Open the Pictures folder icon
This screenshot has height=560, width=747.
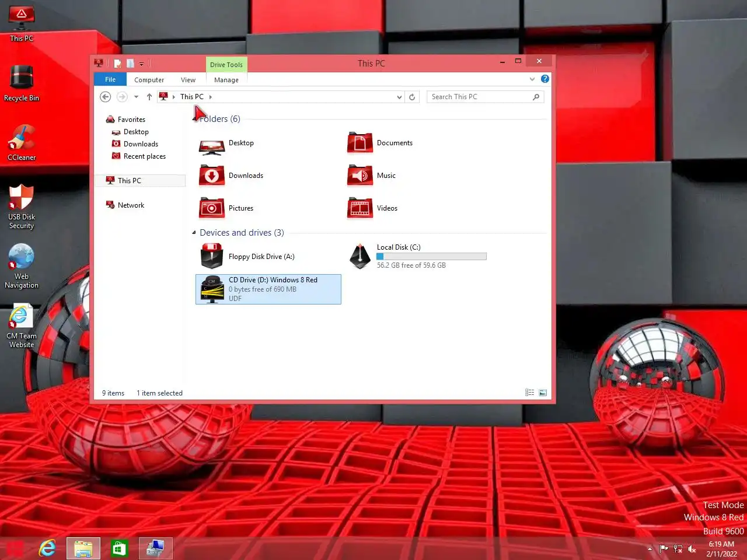coord(212,208)
